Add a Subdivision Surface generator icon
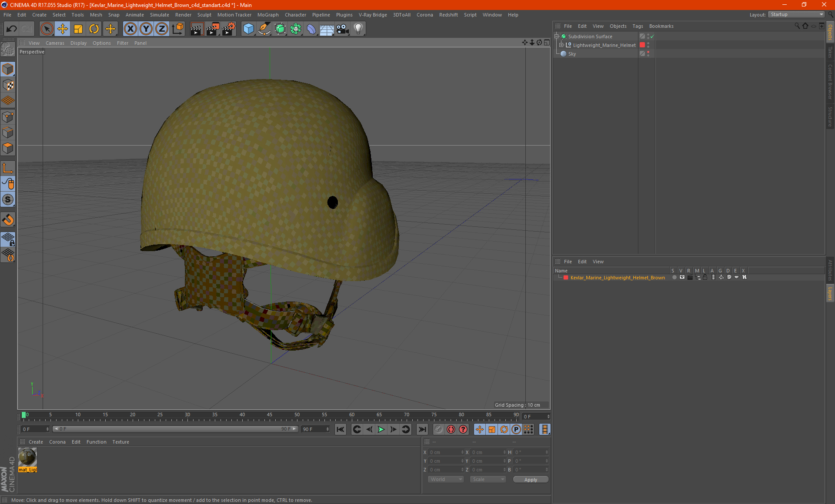Screen dimensions: 835x504 point(280,29)
